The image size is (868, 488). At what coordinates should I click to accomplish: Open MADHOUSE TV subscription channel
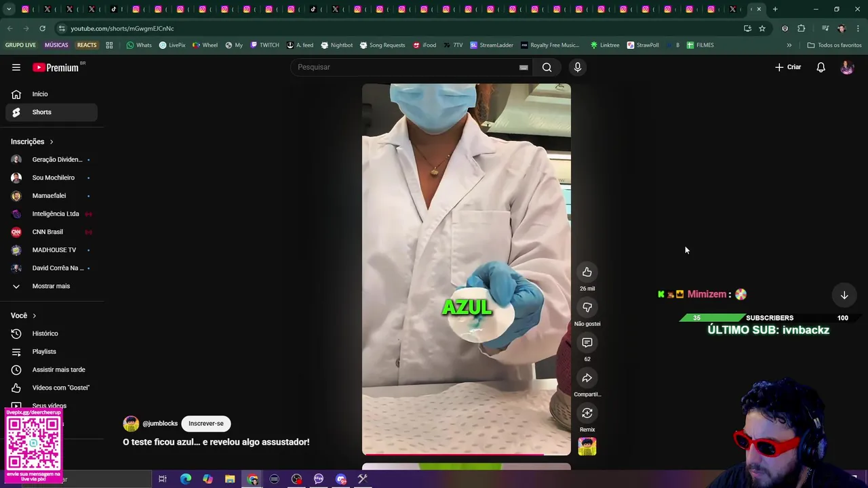coord(52,250)
